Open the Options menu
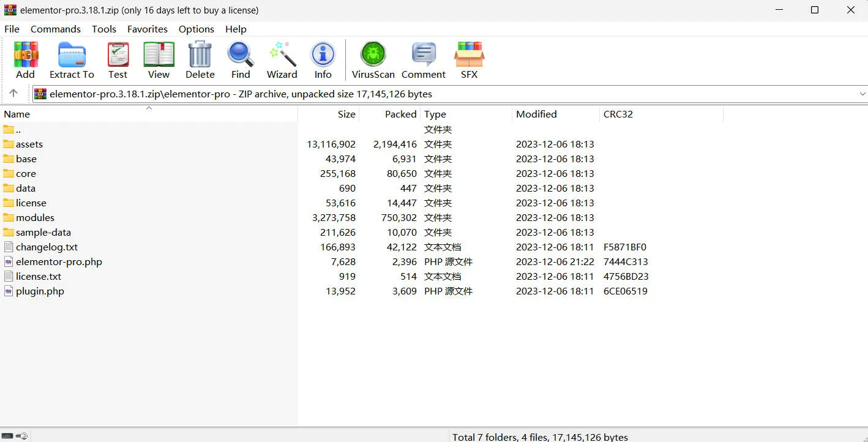Image resolution: width=868 pixels, height=442 pixels. coord(196,29)
